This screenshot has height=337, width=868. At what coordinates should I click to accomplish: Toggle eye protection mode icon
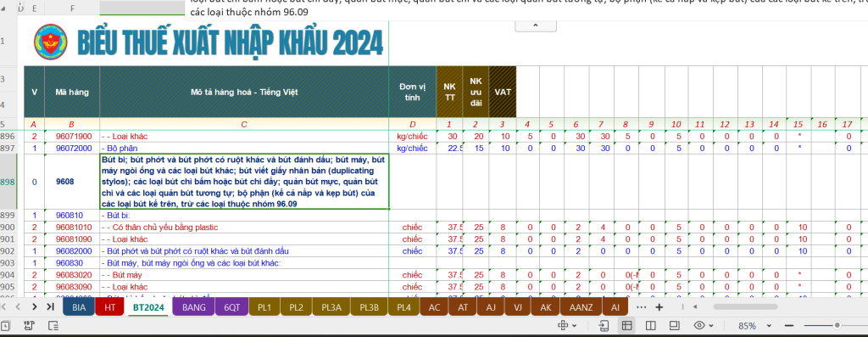699,325
